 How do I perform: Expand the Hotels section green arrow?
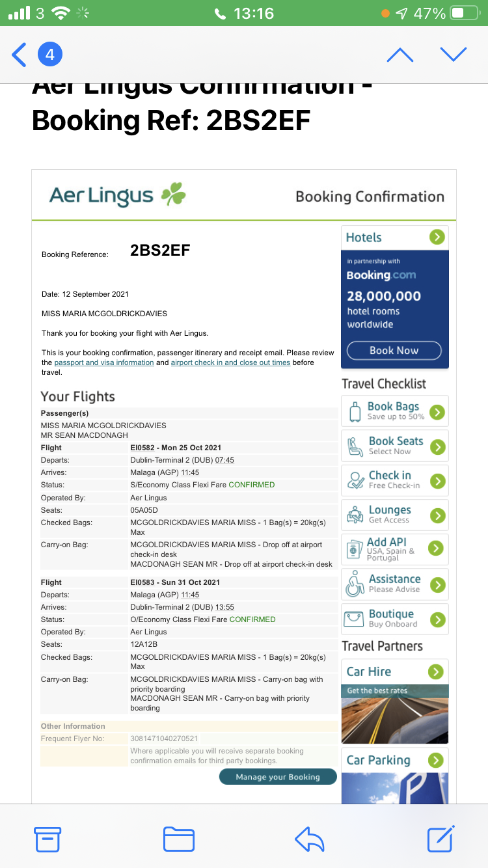coord(437,237)
